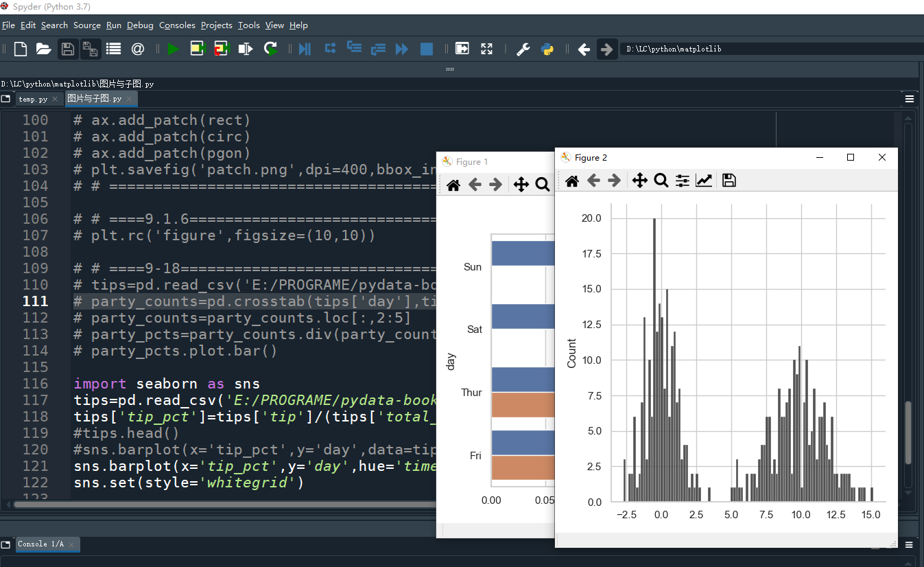Screen dimensions: 924x567
Task: Run the current cell
Action: pyautogui.click(x=198, y=49)
